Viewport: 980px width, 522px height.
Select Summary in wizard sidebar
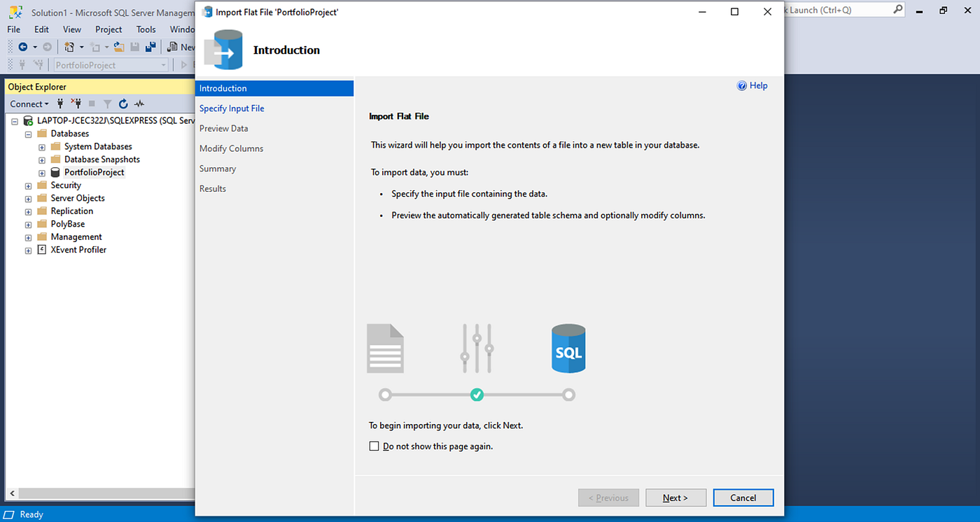(218, 169)
